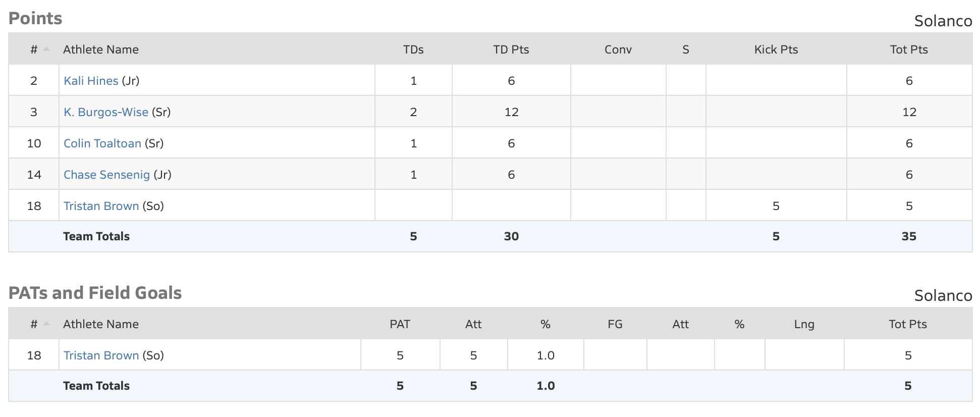Click the PAT column header
Viewport: 980px width, 417px height.
400,324
